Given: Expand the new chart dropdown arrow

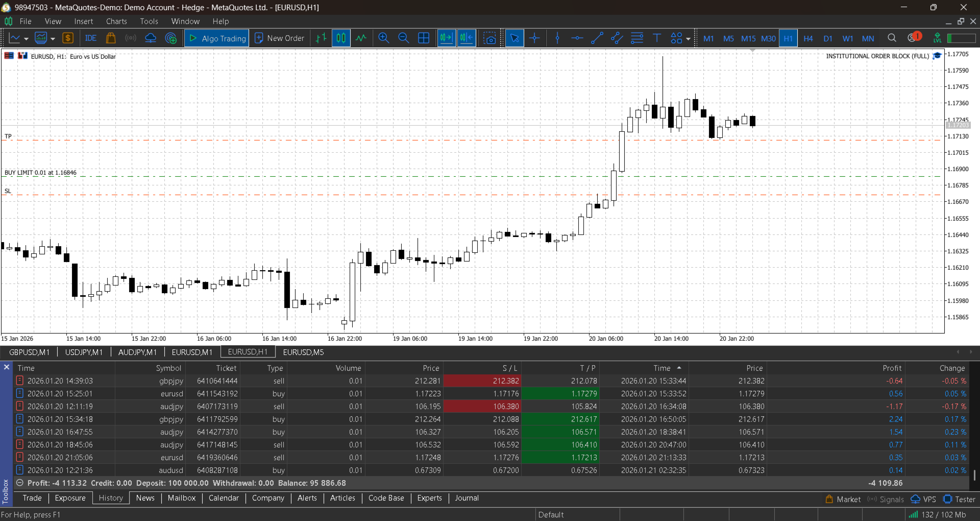Looking at the screenshot, I should 26,39.
